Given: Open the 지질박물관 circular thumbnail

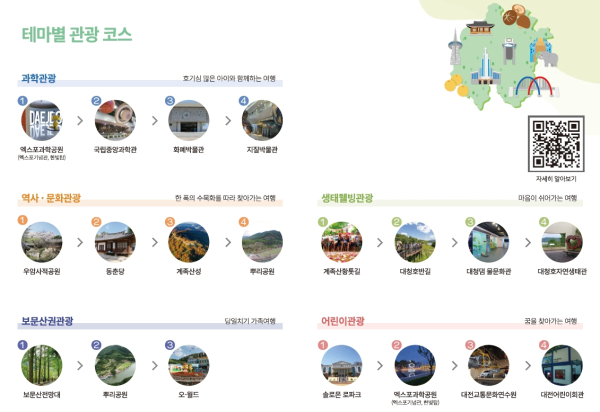Looking at the screenshot, I should 262,121.
